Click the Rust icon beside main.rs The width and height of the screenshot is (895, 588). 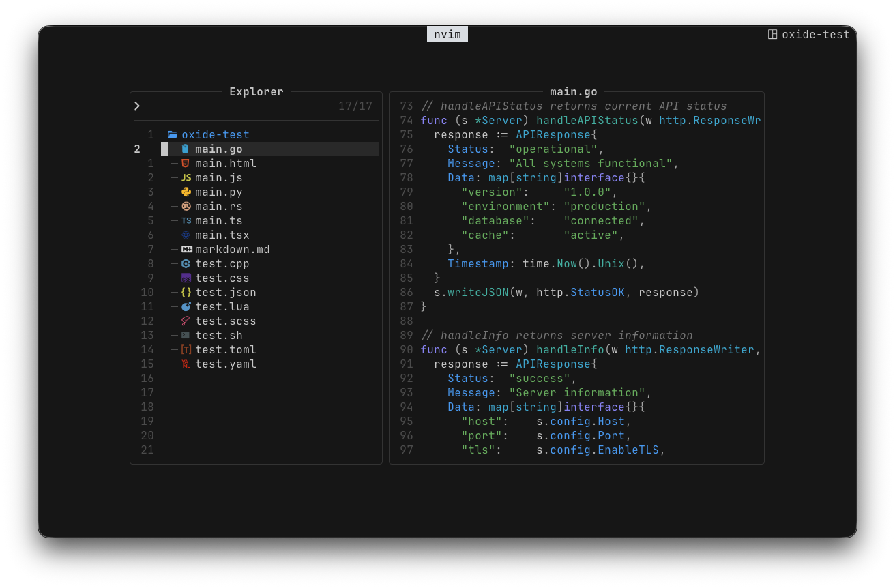tap(186, 206)
